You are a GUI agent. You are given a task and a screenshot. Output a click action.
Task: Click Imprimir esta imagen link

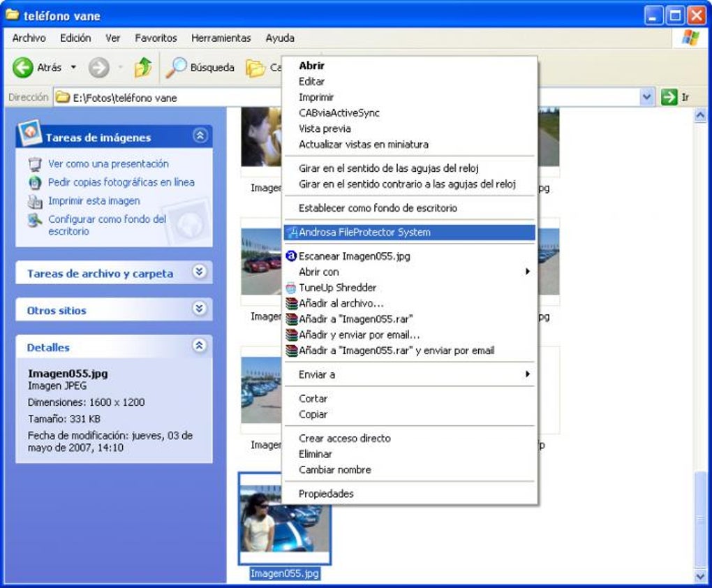click(x=94, y=201)
